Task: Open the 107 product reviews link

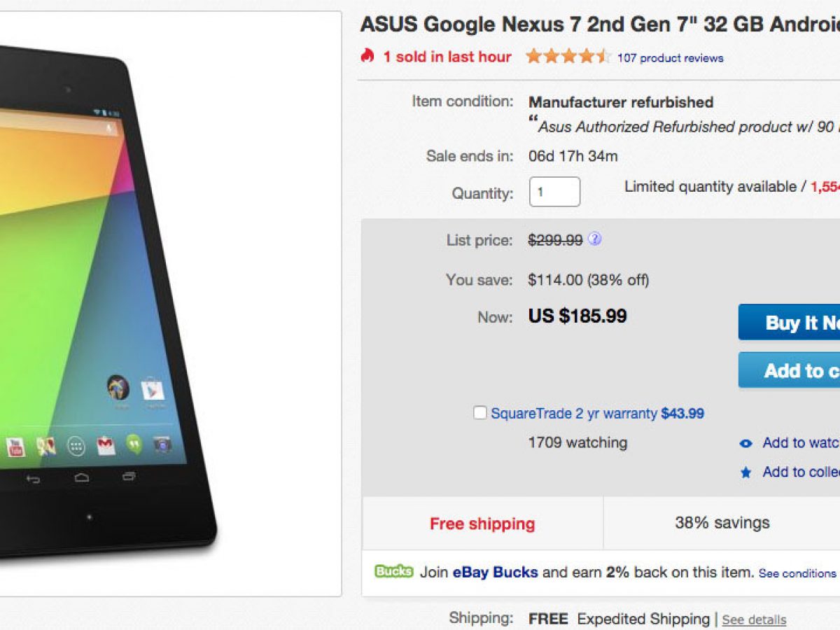Action: (670, 58)
